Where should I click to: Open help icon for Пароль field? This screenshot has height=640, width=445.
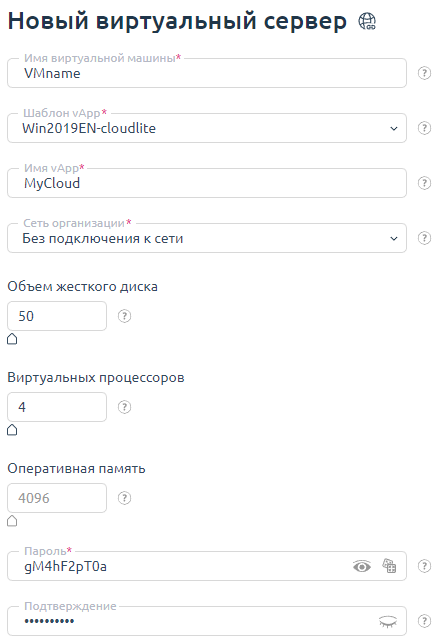[425, 566]
